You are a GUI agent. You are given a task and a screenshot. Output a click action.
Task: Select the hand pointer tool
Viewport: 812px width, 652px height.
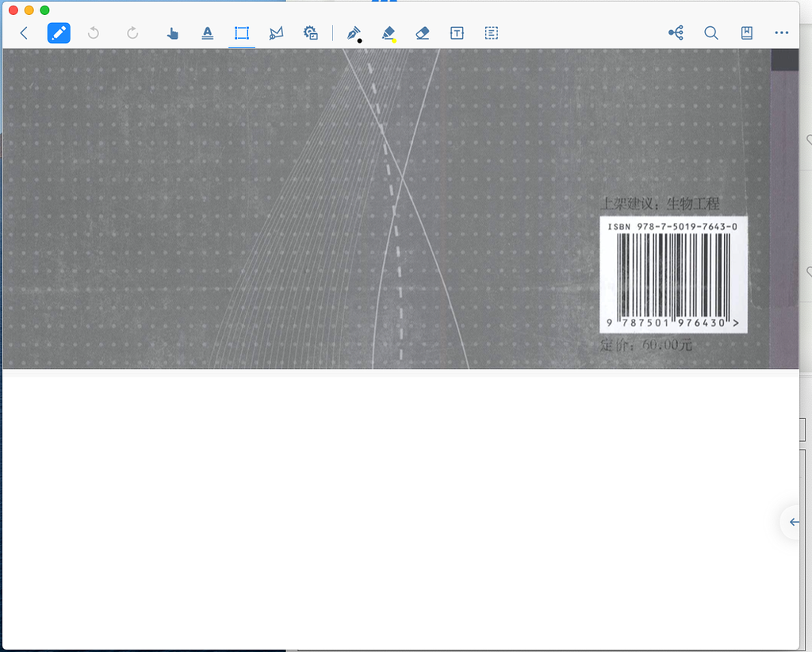point(172,33)
